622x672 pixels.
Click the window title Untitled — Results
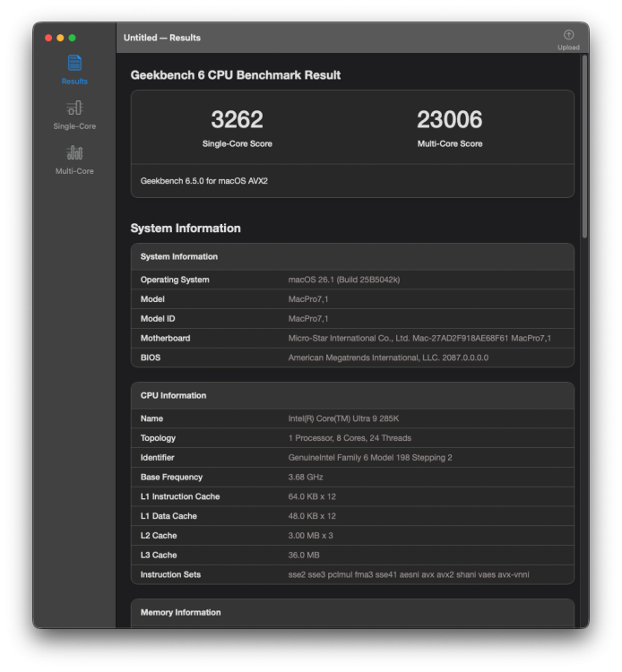point(162,38)
